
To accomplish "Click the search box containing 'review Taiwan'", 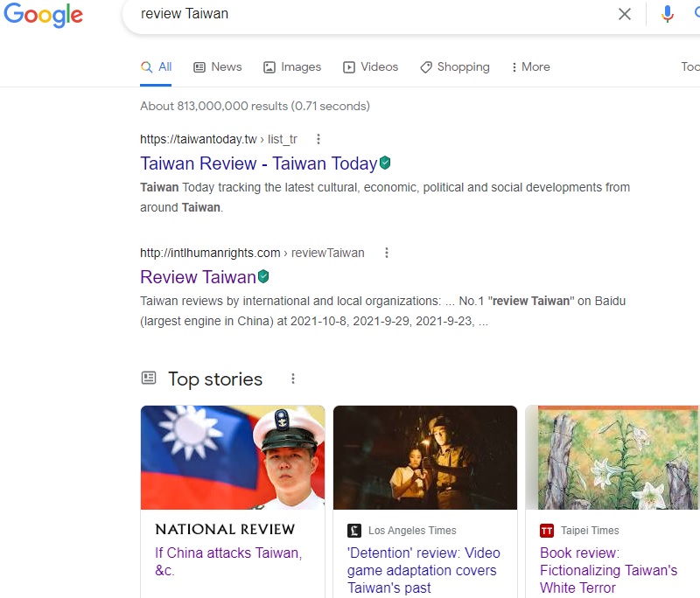I will [x=367, y=14].
